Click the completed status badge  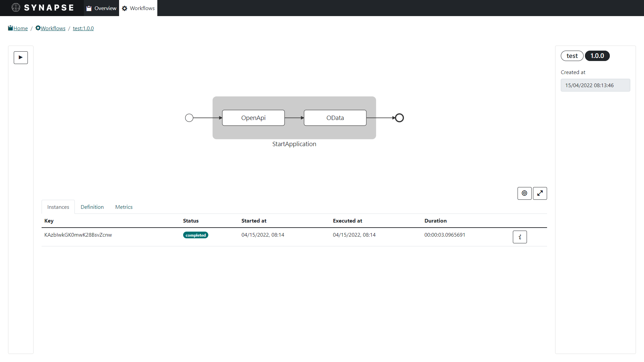[x=196, y=235]
